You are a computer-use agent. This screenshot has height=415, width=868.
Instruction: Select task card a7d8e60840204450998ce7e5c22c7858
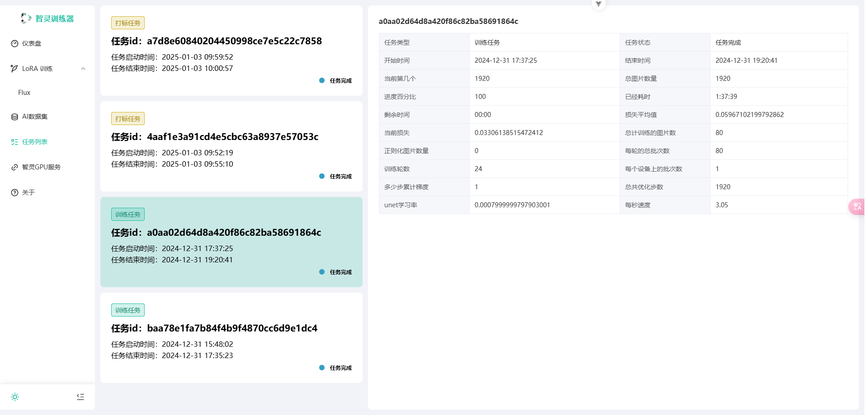(231, 51)
